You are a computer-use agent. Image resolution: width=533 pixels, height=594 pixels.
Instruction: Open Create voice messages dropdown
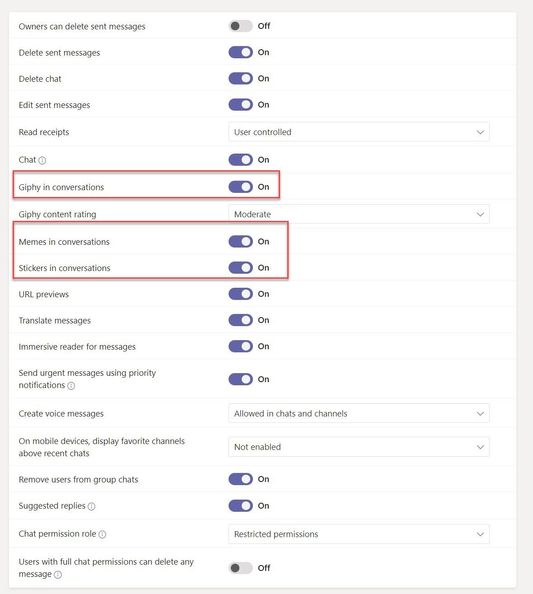(x=359, y=413)
